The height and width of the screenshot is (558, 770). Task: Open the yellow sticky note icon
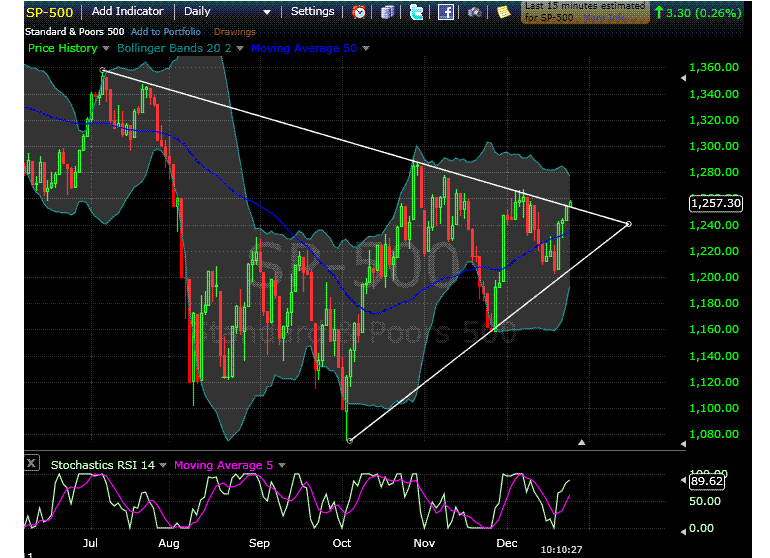pos(503,12)
